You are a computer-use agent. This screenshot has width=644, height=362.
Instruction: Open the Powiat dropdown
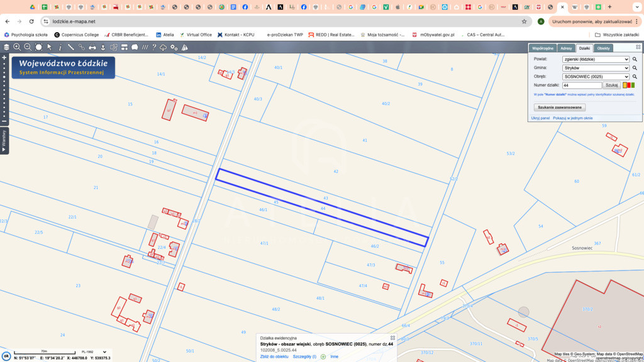595,60
